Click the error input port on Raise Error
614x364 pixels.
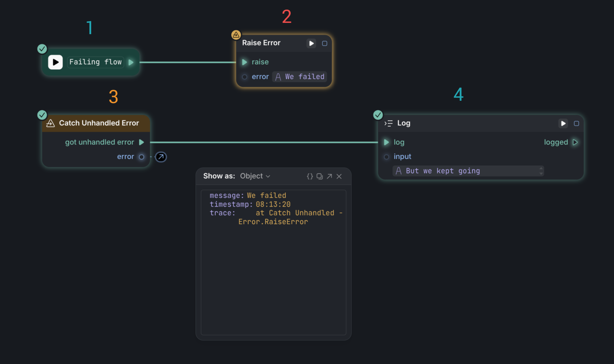(245, 77)
